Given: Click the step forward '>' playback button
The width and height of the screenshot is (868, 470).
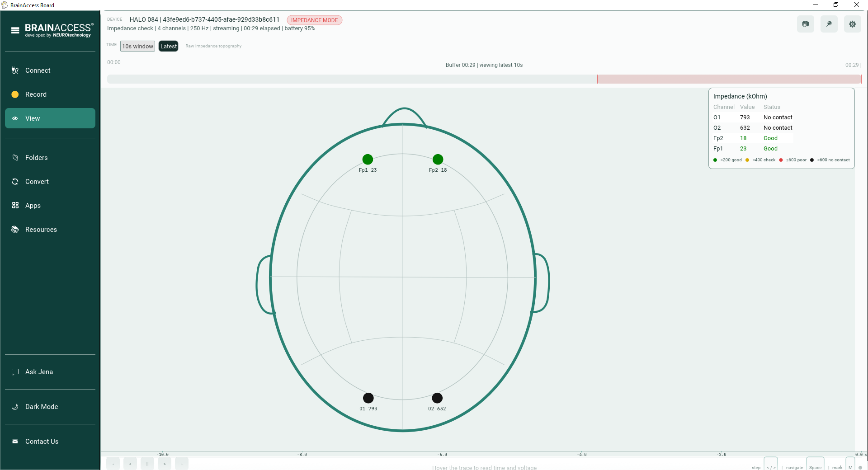Looking at the screenshot, I should click(165, 464).
